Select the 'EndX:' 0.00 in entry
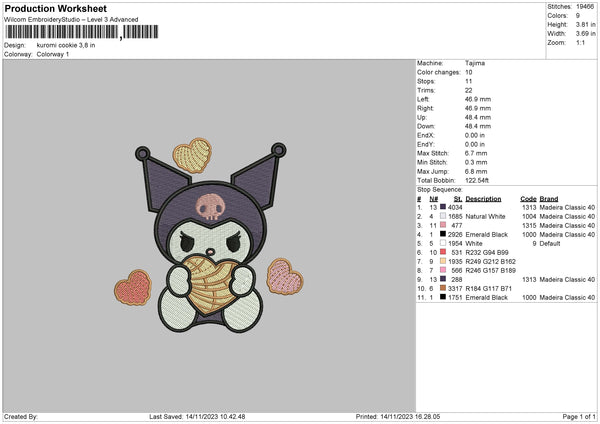The width and height of the screenshot is (600, 424). pyautogui.click(x=451, y=135)
